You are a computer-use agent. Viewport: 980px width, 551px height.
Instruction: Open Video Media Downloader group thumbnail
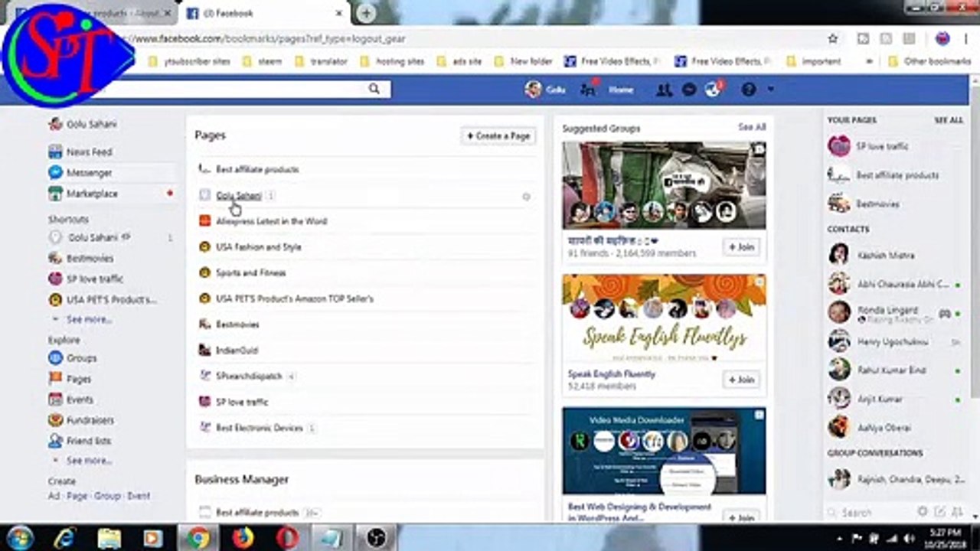(664, 450)
